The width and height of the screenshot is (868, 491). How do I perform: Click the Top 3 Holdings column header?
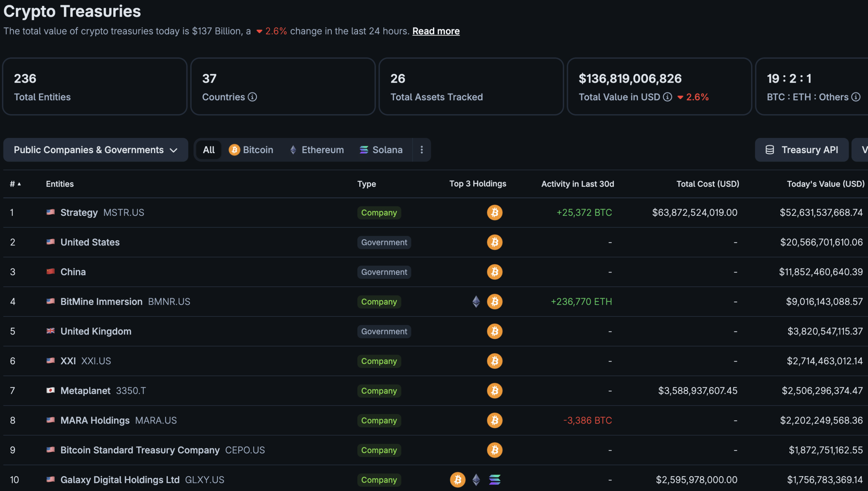(478, 184)
